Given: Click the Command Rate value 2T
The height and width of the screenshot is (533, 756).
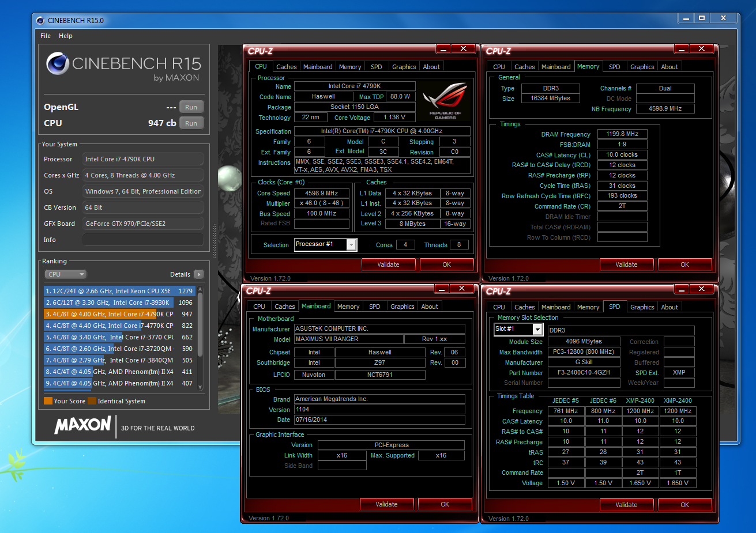Looking at the screenshot, I should coord(622,206).
